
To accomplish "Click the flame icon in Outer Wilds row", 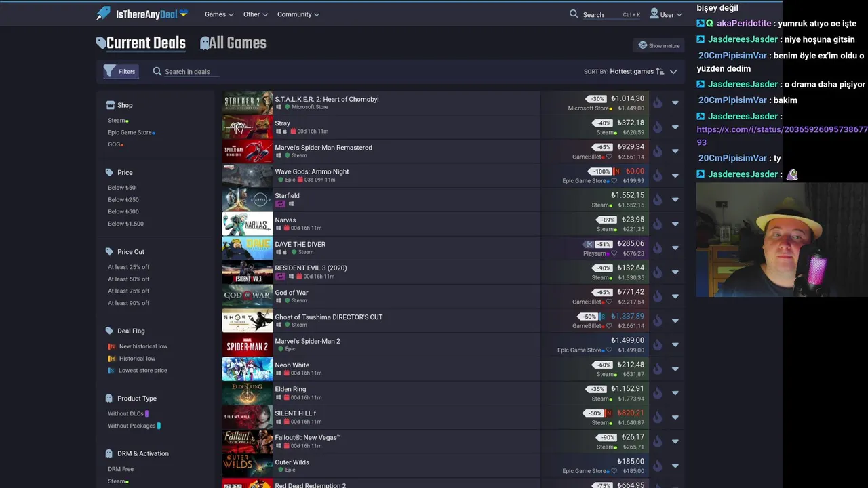I will pyautogui.click(x=657, y=466).
